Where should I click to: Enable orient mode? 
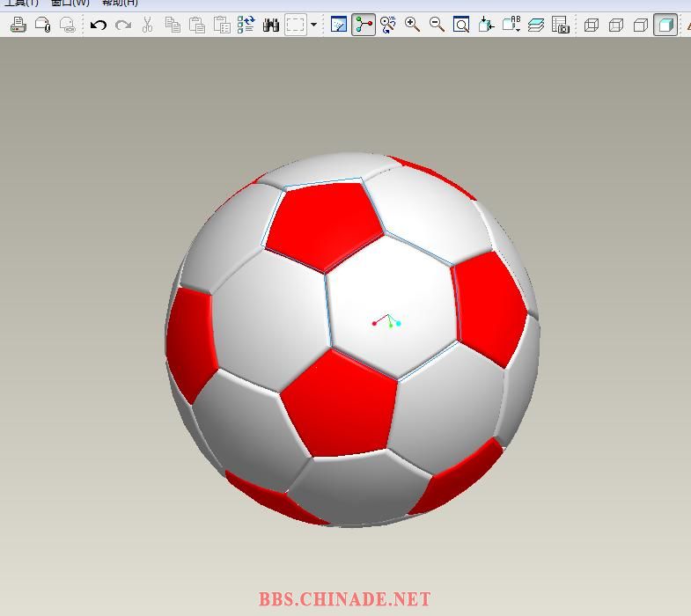coord(388,25)
